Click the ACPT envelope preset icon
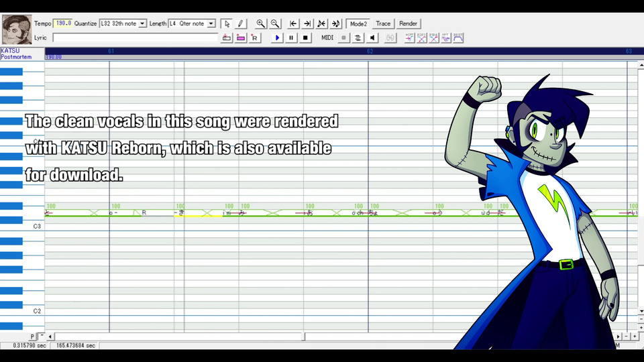644x362 pixels. tap(409, 38)
